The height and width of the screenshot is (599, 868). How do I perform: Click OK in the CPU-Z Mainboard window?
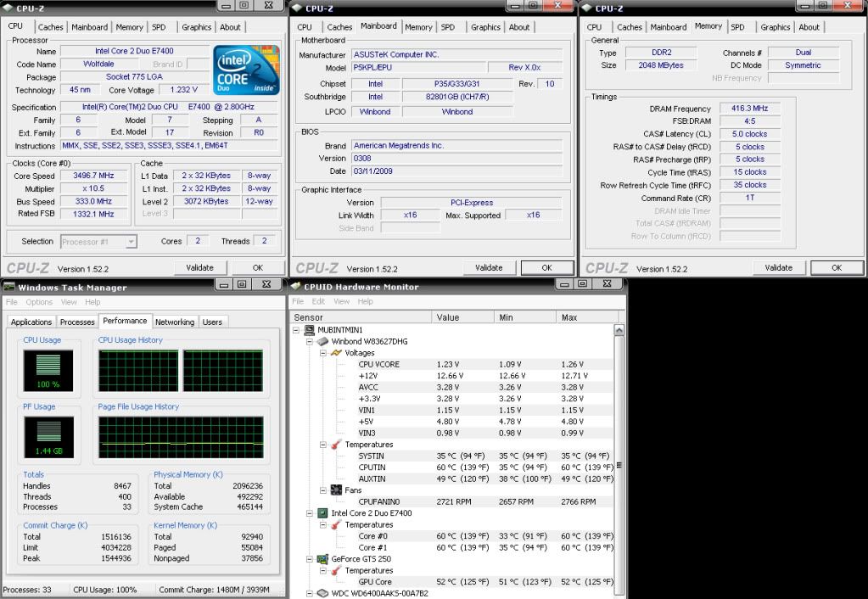(547, 268)
